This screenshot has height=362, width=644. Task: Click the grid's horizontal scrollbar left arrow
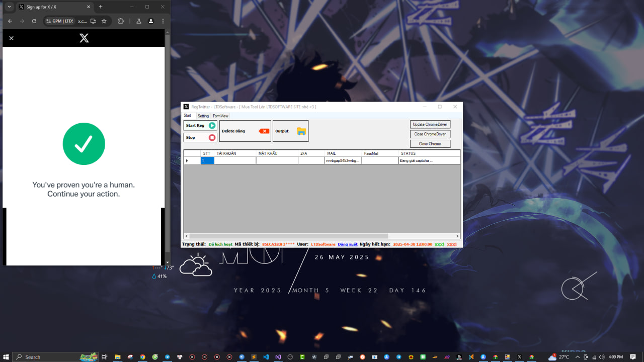pos(187,236)
